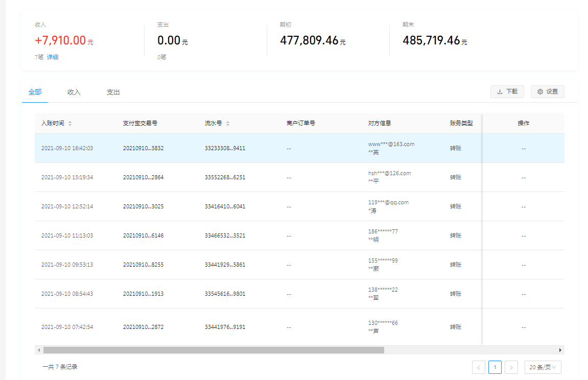Expand the 20 条/页 page size dropdown
The width and height of the screenshot is (588, 380).
[543, 367]
